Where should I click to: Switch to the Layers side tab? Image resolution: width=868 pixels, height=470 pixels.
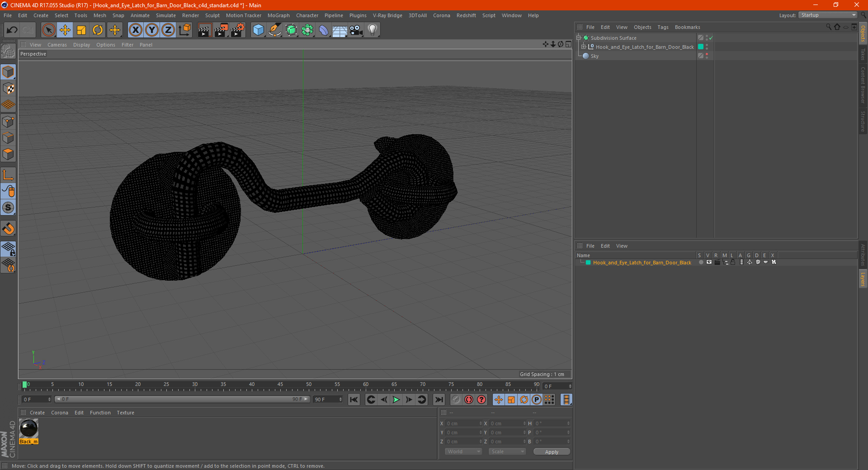click(x=863, y=279)
